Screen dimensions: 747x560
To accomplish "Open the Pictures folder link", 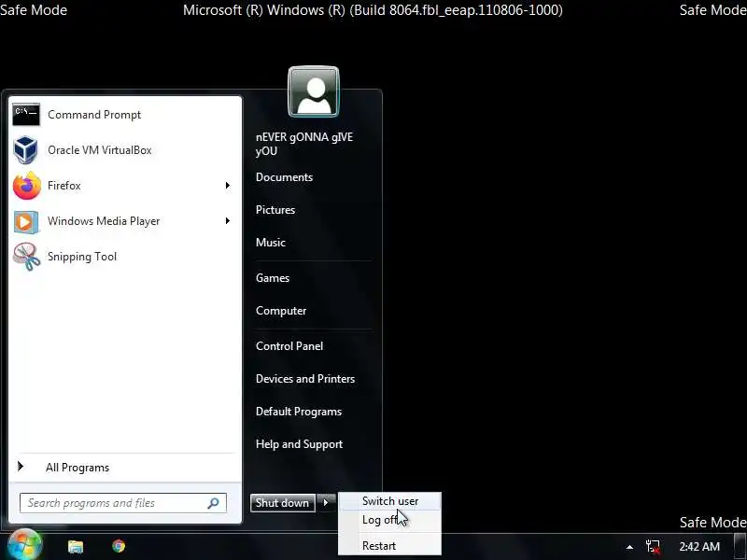I will (x=275, y=210).
